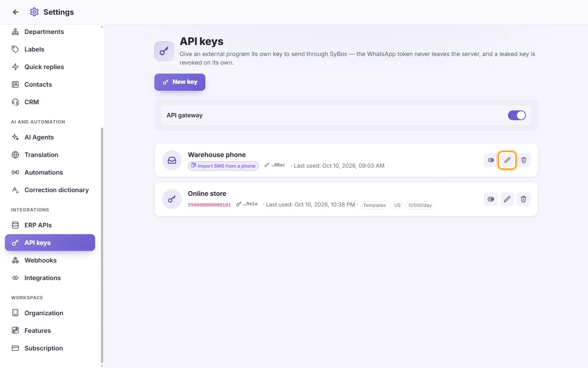Click the API gateway label
This screenshot has width=588, height=368.
(185, 115)
